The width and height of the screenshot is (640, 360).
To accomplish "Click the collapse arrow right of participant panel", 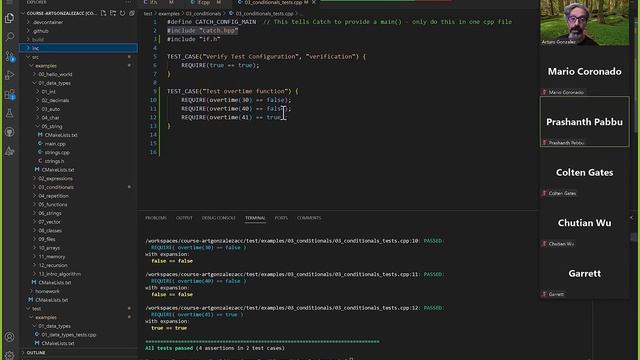I will [632, 218].
